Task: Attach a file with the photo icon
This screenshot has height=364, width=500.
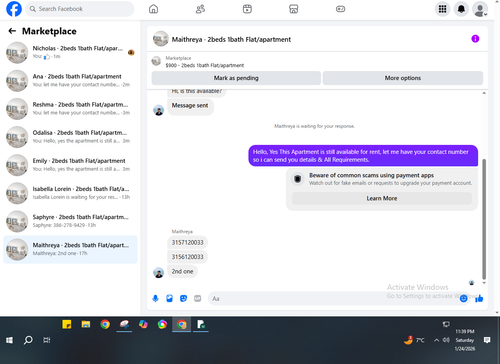Action: click(x=169, y=298)
